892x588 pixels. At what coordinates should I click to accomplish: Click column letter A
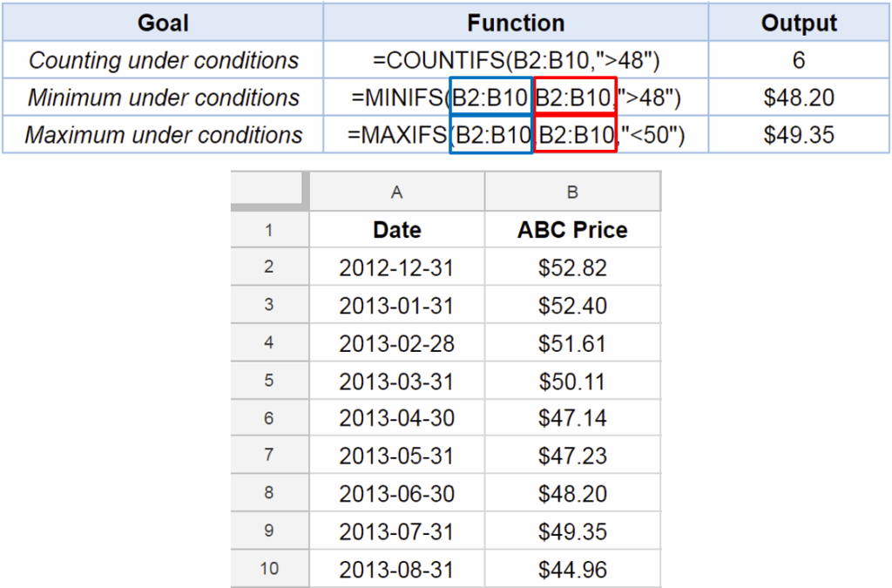click(396, 191)
